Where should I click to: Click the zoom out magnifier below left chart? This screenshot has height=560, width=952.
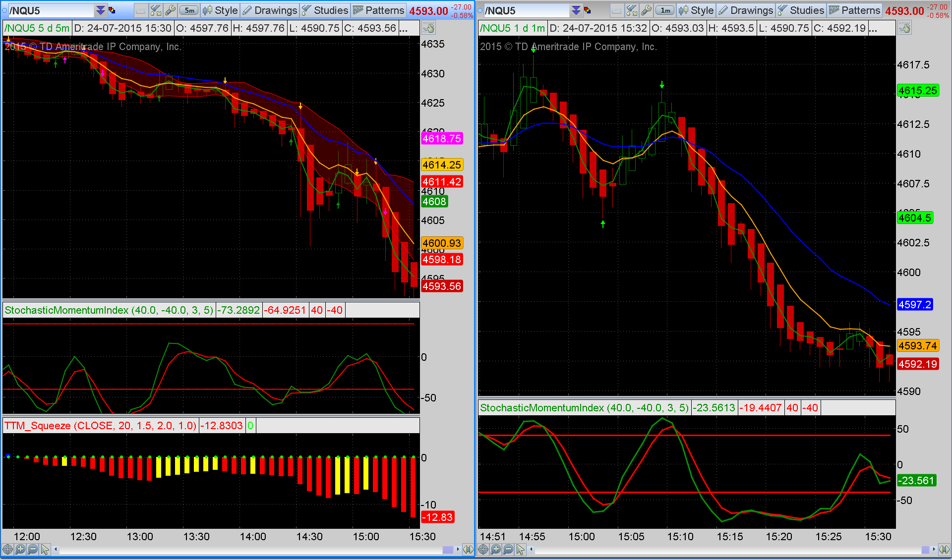tap(32, 549)
